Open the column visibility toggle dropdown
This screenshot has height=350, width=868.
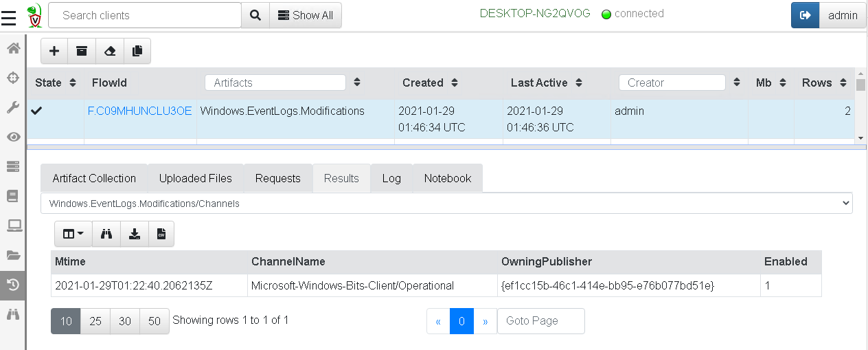[x=73, y=234]
